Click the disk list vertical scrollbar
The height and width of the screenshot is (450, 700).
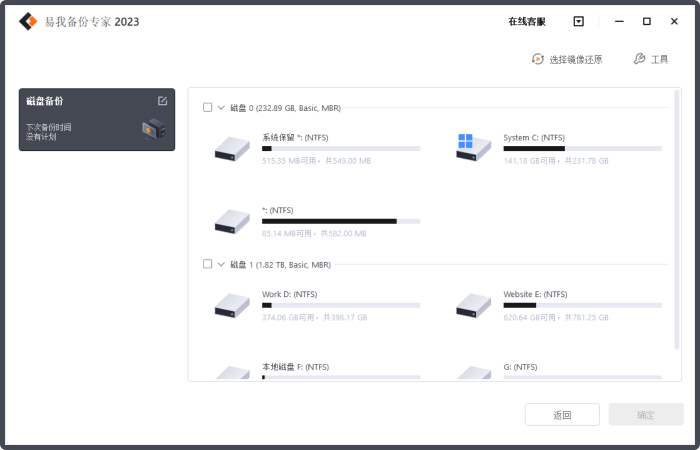pos(677,220)
